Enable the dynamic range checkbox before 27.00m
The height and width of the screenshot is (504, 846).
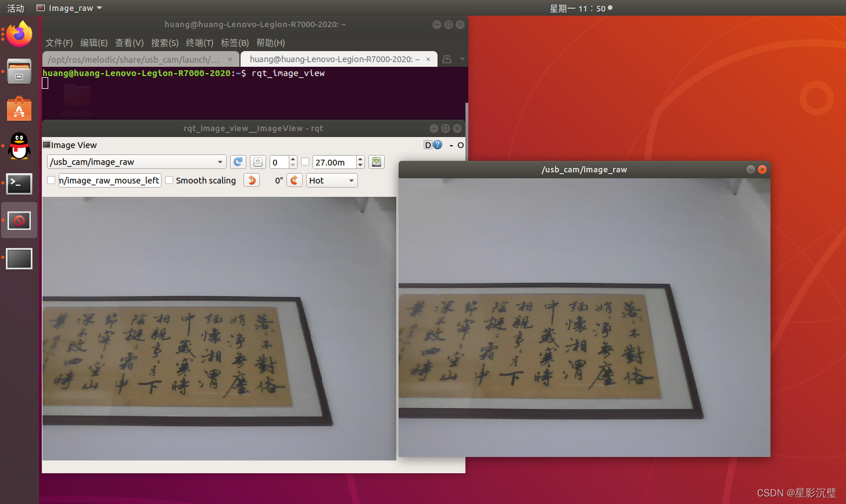point(305,161)
